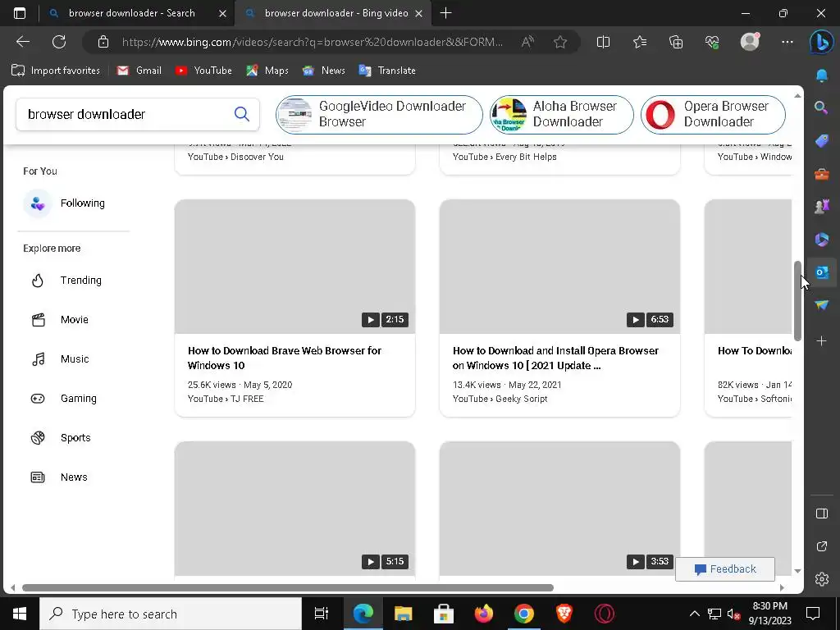Open Brave browser from the taskbar

(x=564, y=614)
